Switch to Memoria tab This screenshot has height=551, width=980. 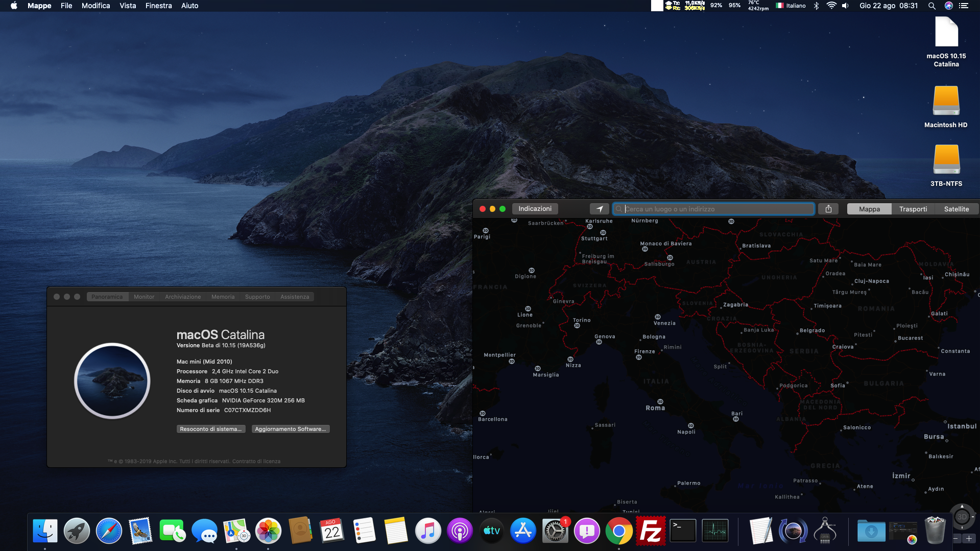(223, 297)
